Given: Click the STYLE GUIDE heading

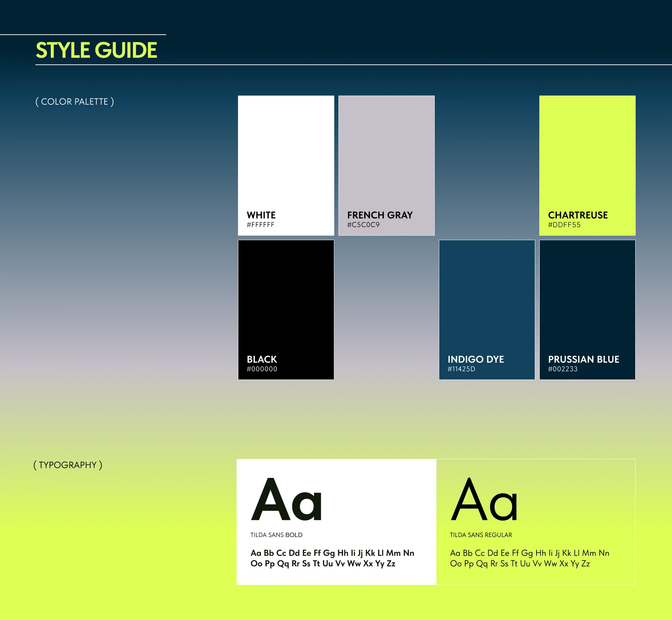Looking at the screenshot, I should click(97, 50).
